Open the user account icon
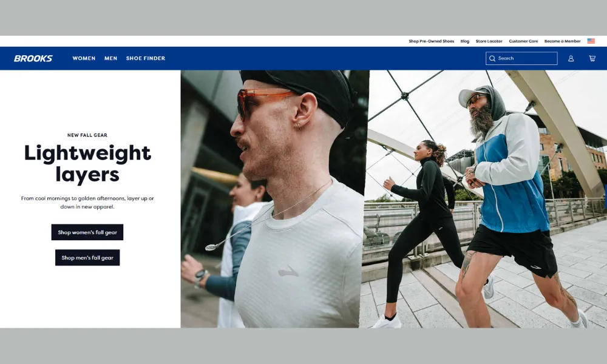The height and width of the screenshot is (364, 607). coord(571,58)
